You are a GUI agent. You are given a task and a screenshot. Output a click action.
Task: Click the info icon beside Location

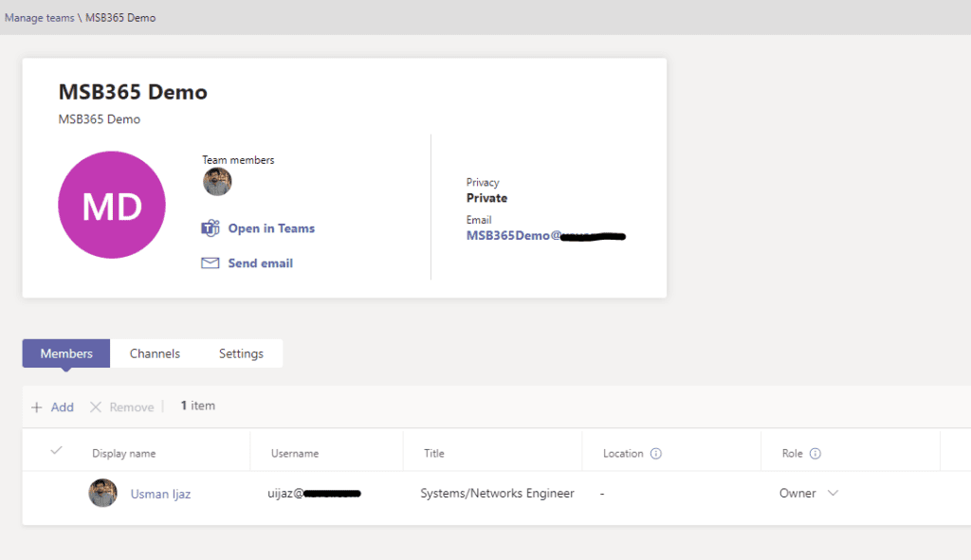pos(656,454)
